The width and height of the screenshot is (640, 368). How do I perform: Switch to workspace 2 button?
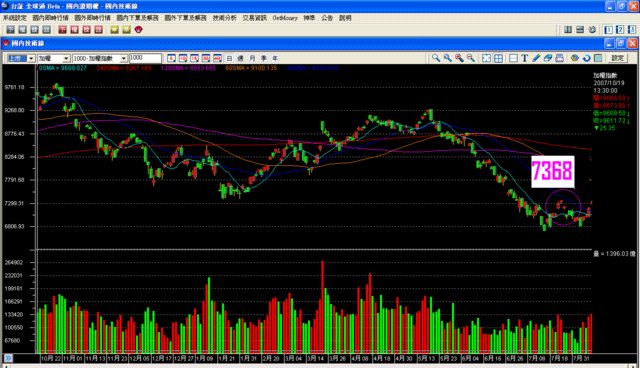(x=620, y=30)
